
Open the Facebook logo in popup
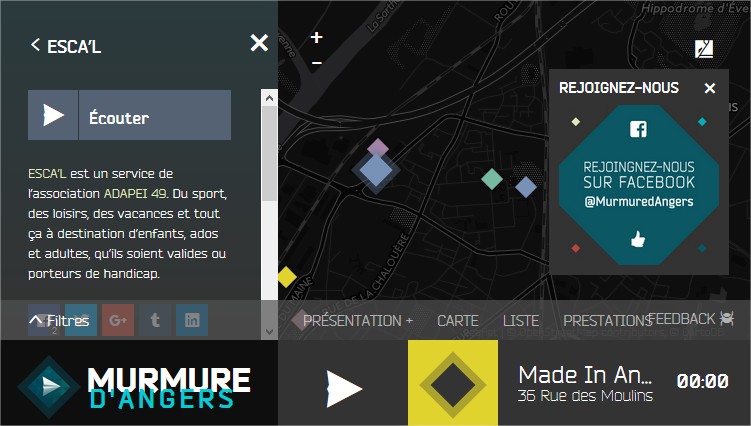(638, 128)
